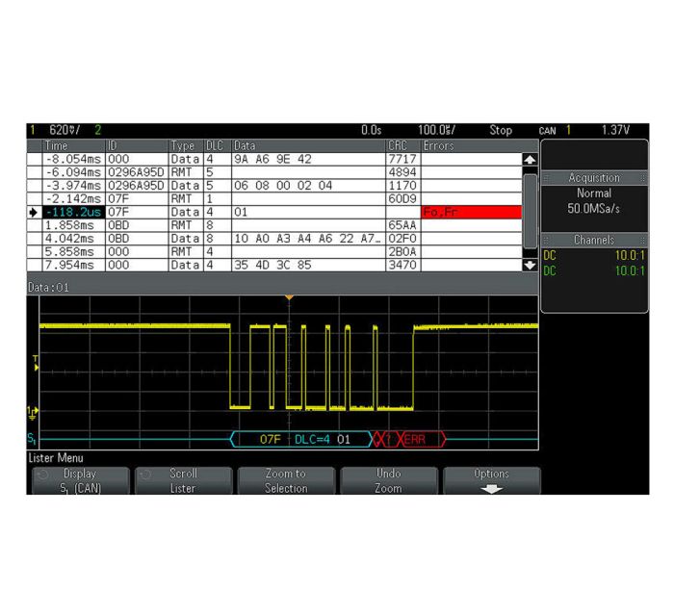Click the lister scroll down arrow

pyautogui.click(x=530, y=265)
